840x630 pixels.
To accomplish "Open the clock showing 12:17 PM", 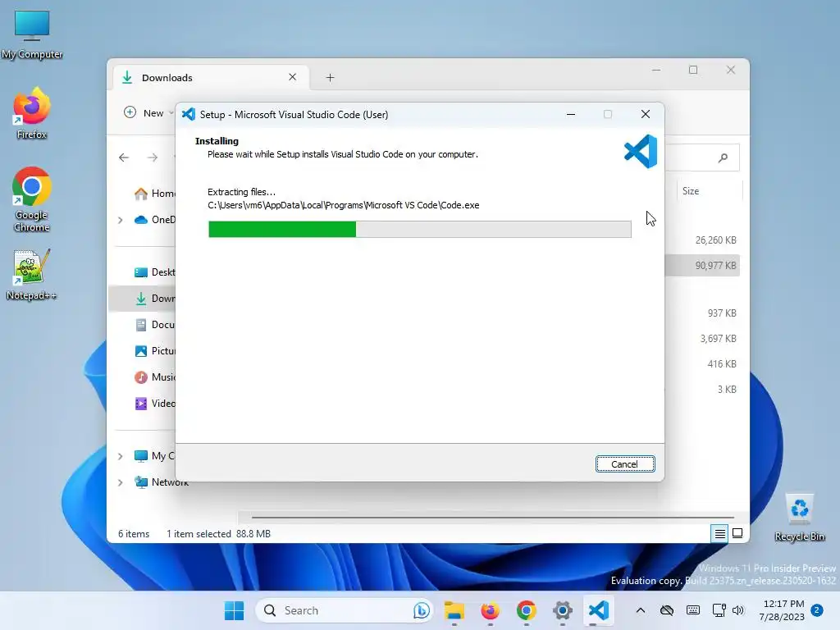I will 782,610.
